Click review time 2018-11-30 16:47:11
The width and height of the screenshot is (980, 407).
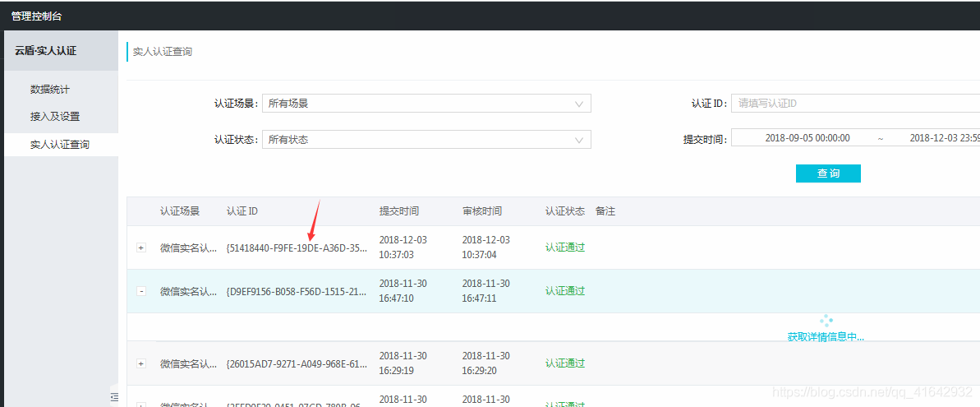pyautogui.click(x=485, y=291)
